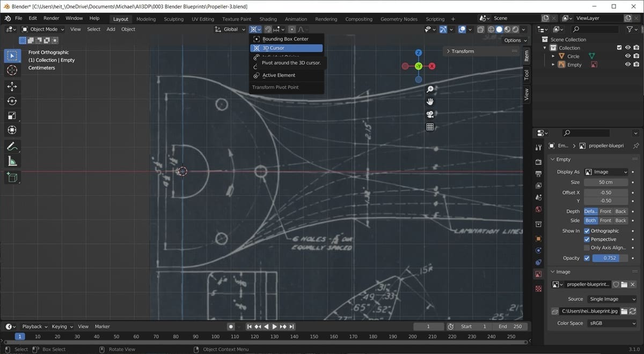Unlink the propeller-blueprint image X icon
Image resolution: width=644 pixels, height=354 pixels.
click(x=633, y=284)
